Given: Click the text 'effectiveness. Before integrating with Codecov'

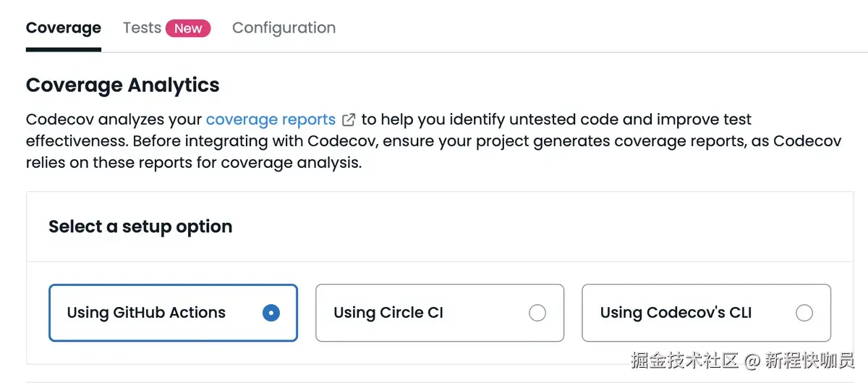Looking at the screenshot, I should 203,141.
